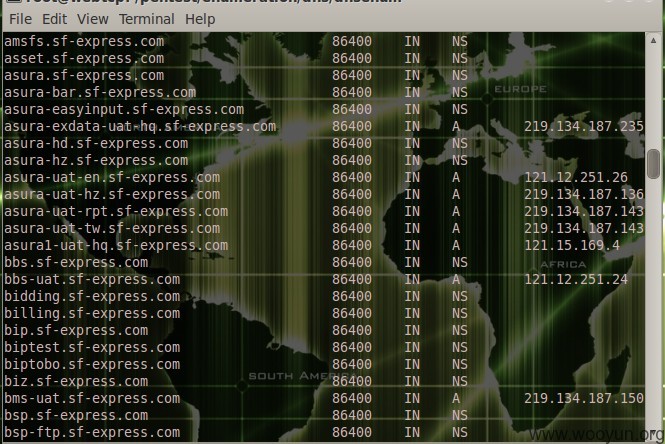Click IP address 219.134.187.136
The height and width of the screenshot is (444, 665).
(584, 194)
